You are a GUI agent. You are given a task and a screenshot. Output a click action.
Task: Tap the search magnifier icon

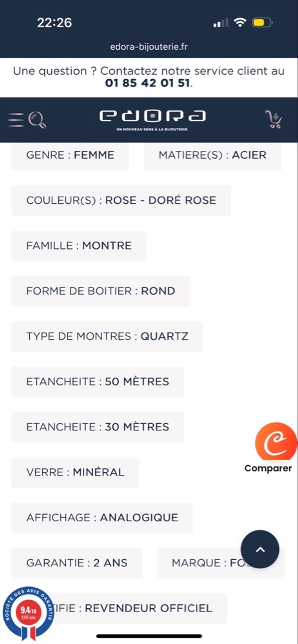[37, 119]
